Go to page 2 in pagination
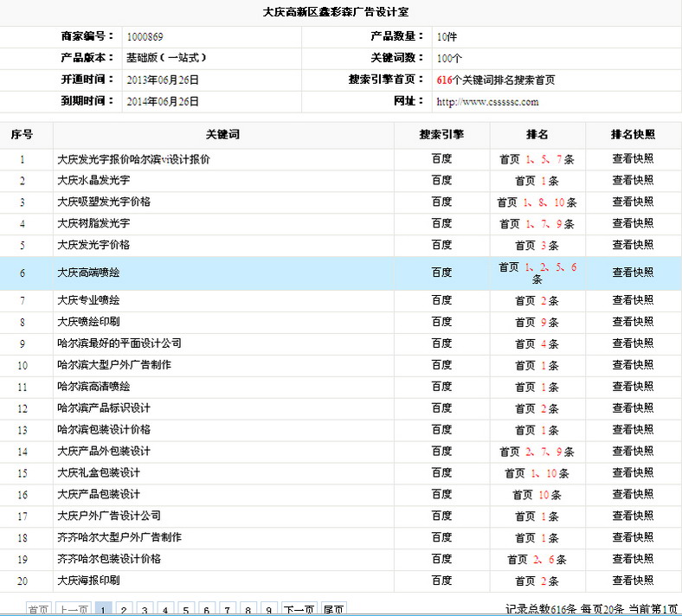 [124, 609]
